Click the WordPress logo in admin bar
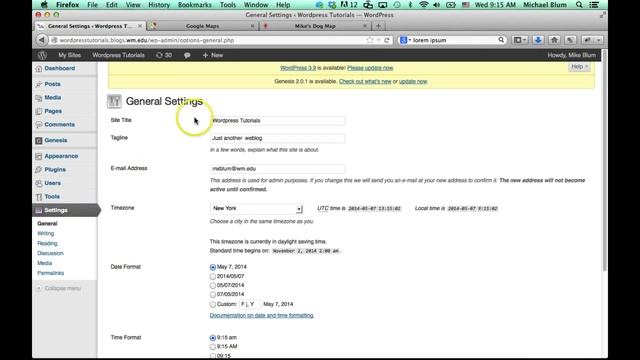The width and height of the screenshot is (640, 360). [42, 55]
